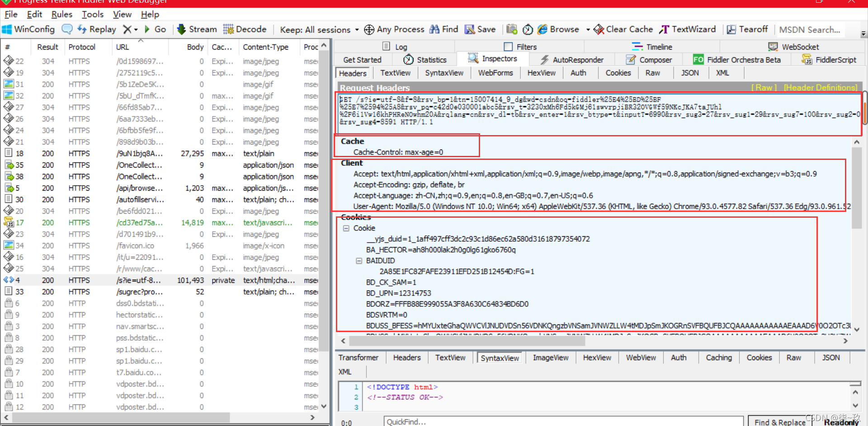Open the Statistics tab

(x=425, y=60)
